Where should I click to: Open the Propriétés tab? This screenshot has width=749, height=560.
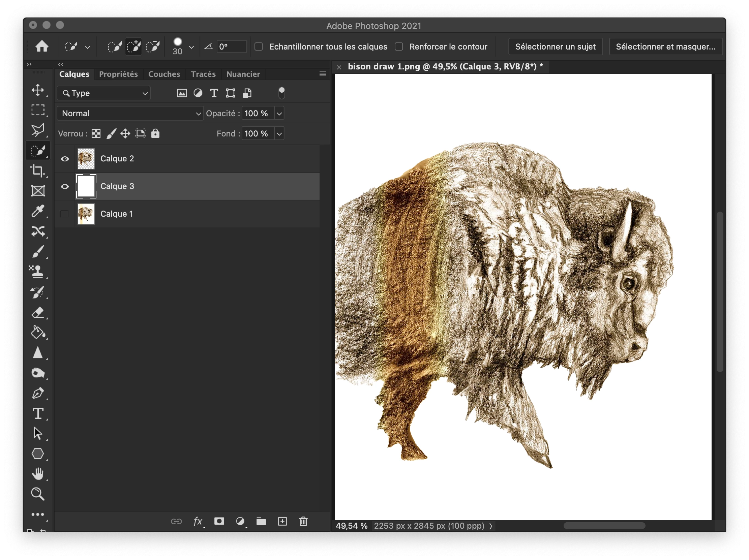coord(118,74)
